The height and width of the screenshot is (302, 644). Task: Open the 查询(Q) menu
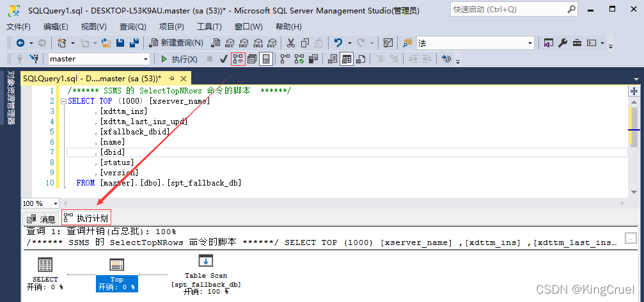(x=132, y=27)
